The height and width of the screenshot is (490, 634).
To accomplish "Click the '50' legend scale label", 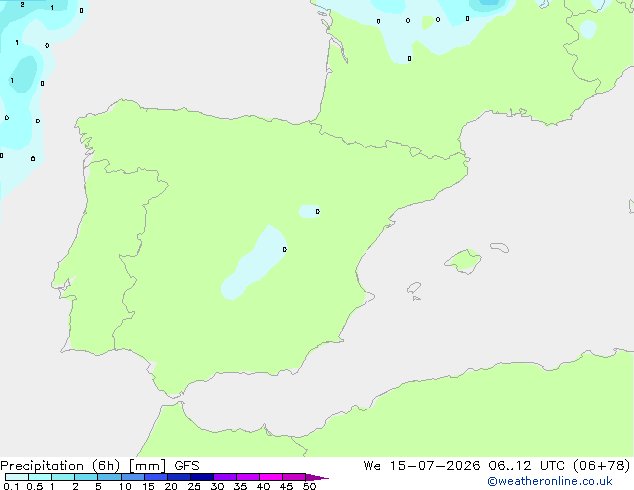I will (309, 486).
